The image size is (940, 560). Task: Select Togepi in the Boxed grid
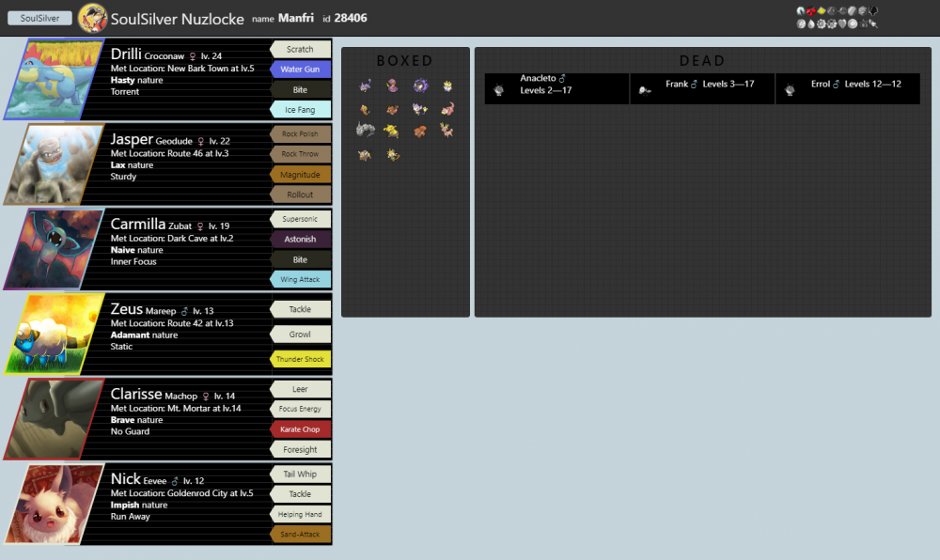click(x=446, y=86)
